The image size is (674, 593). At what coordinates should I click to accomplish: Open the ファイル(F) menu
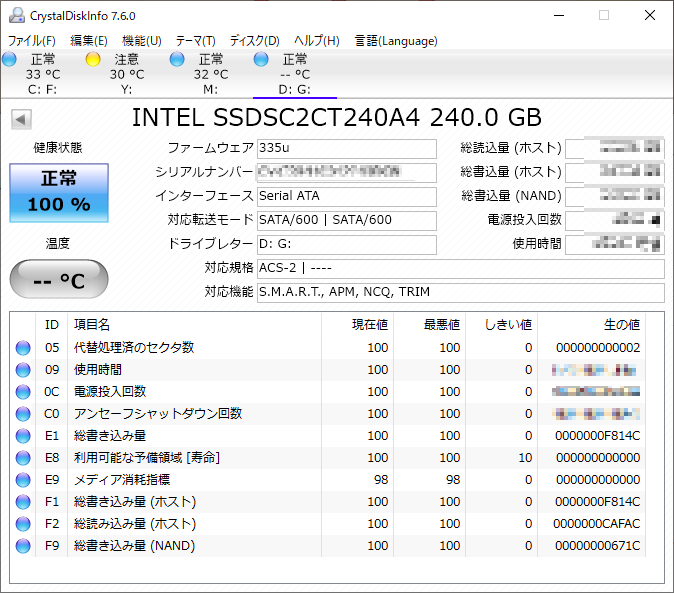coord(32,41)
